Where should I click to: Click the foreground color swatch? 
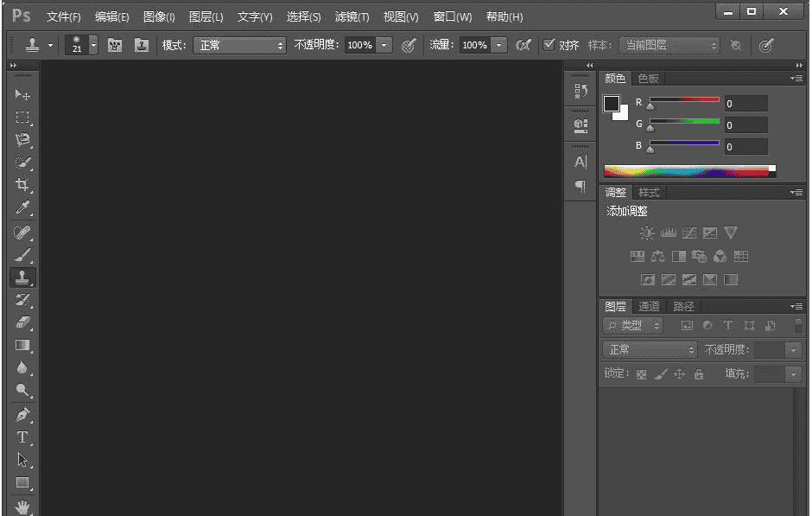[612, 104]
